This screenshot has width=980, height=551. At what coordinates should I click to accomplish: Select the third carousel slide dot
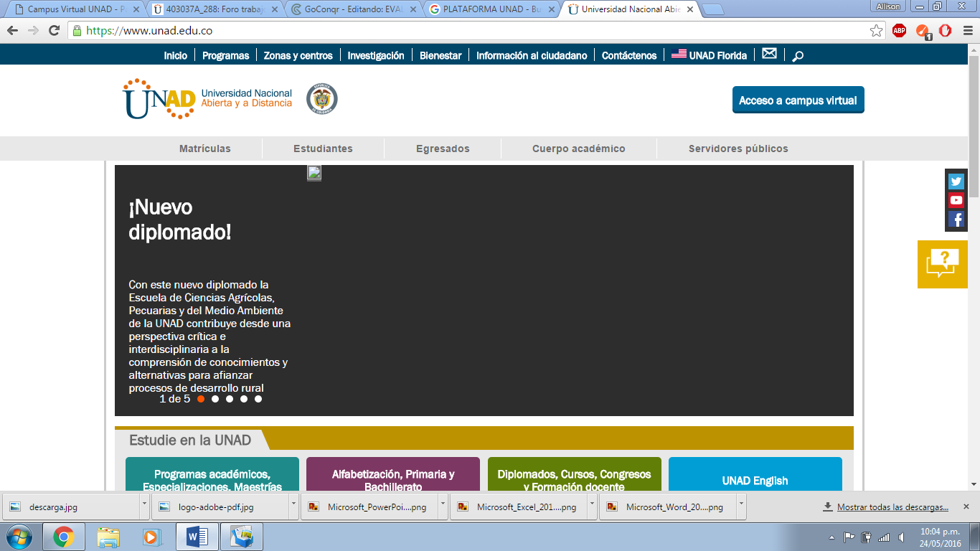230,399
